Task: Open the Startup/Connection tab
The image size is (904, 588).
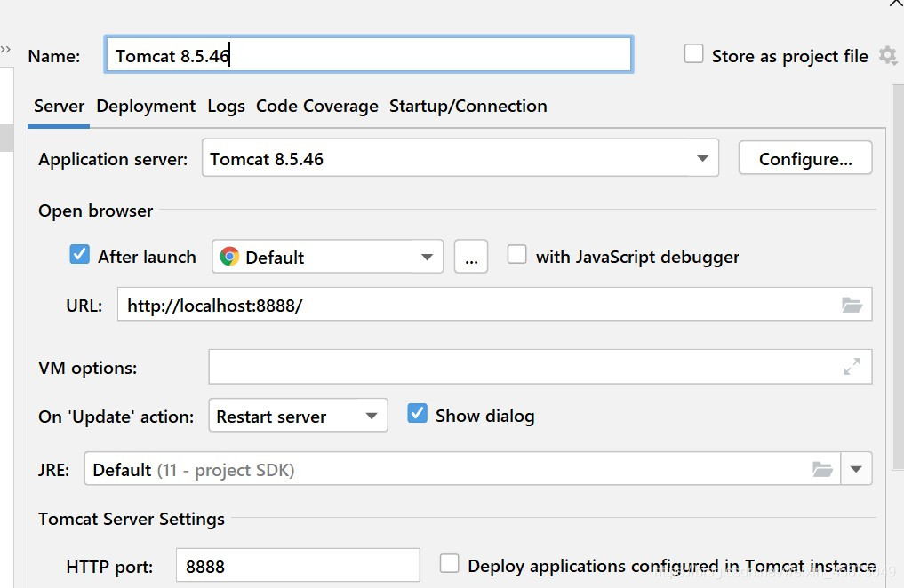Action: [x=468, y=106]
